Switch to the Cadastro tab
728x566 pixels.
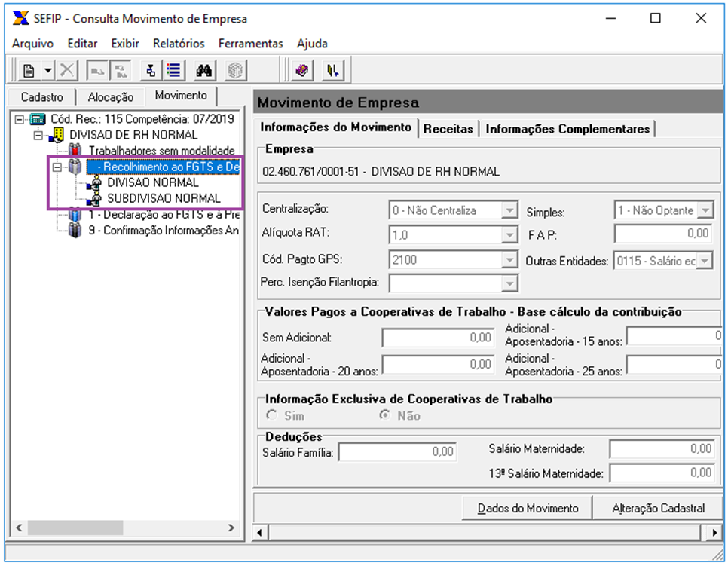tap(41, 97)
